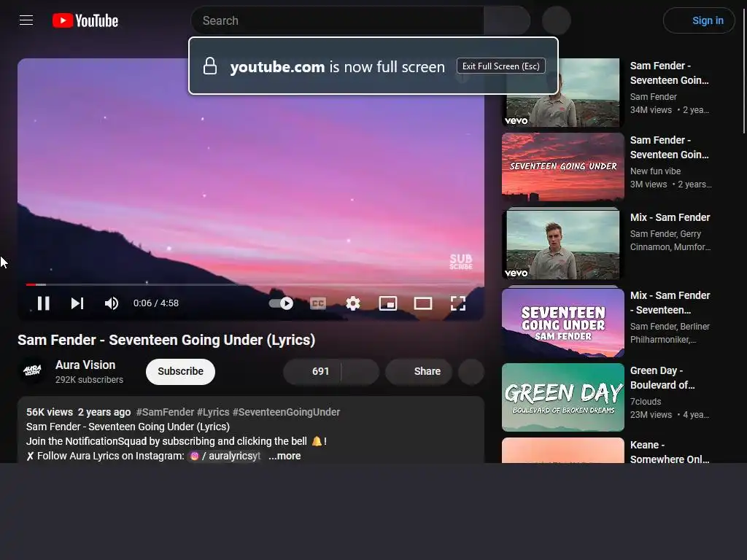Click the 56K views text
This screenshot has height=560, width=747.
(50, 412)
